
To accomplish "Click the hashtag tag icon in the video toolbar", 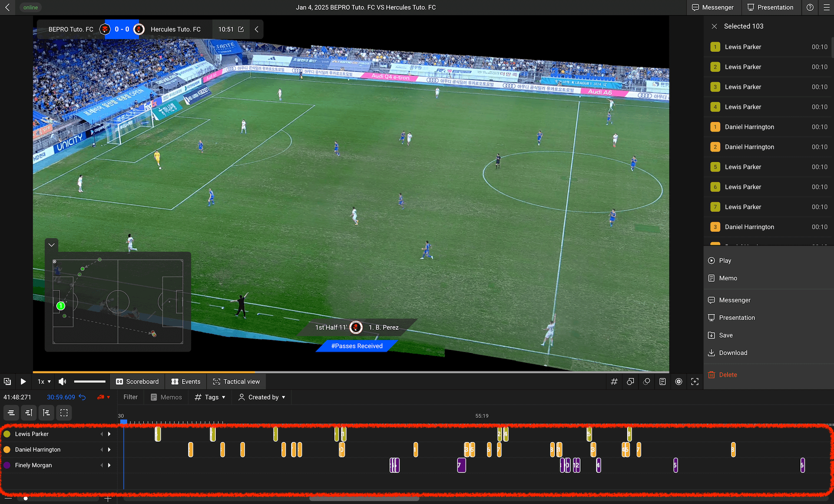I will click(x=614, y=382).
